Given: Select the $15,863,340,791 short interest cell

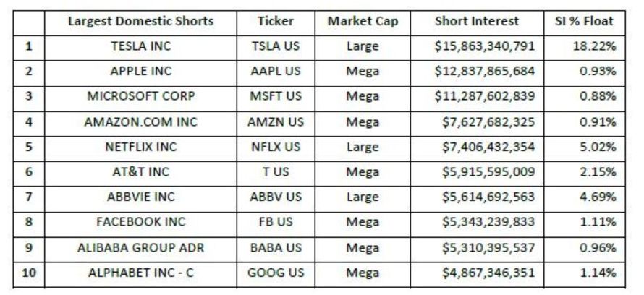Looking at the screenshot, I should point(477,47).
